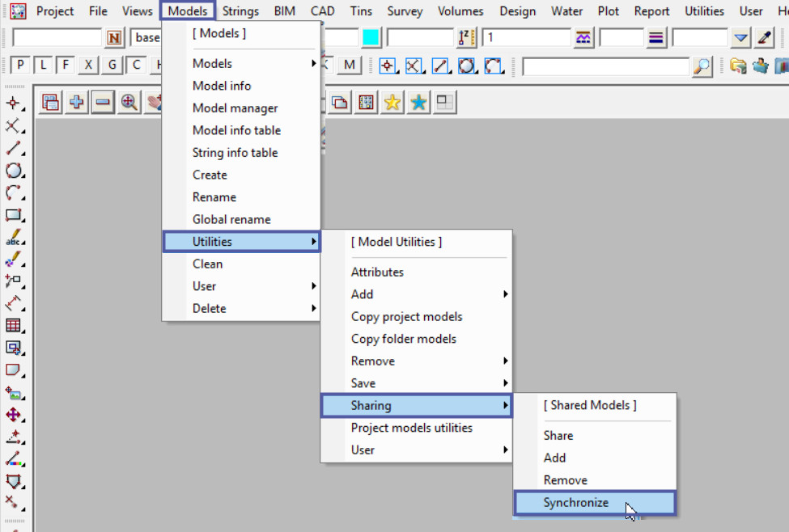The image size is (789, 532).
Task: Toggle the P snap button
Action: (19, 65)
